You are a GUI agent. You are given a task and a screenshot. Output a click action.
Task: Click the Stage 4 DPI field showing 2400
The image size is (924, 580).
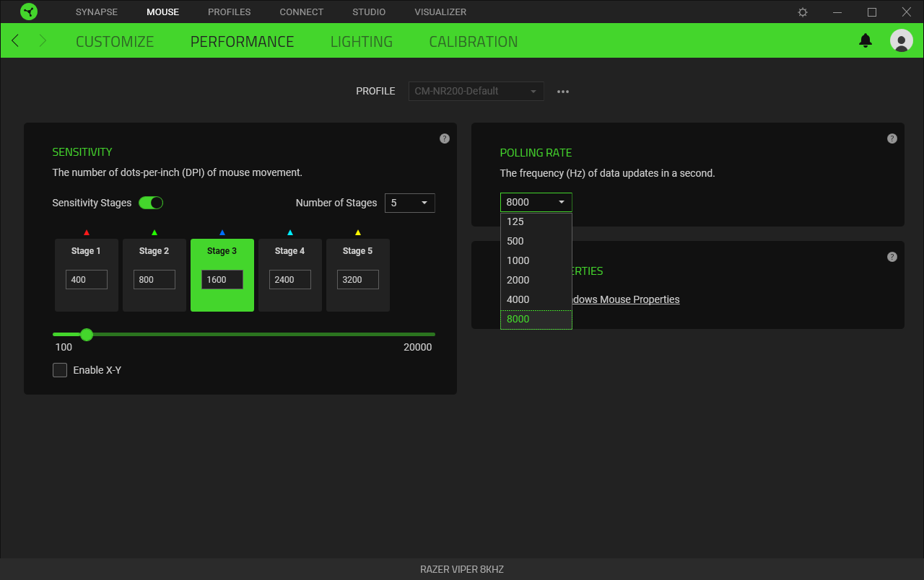(290, 279)
